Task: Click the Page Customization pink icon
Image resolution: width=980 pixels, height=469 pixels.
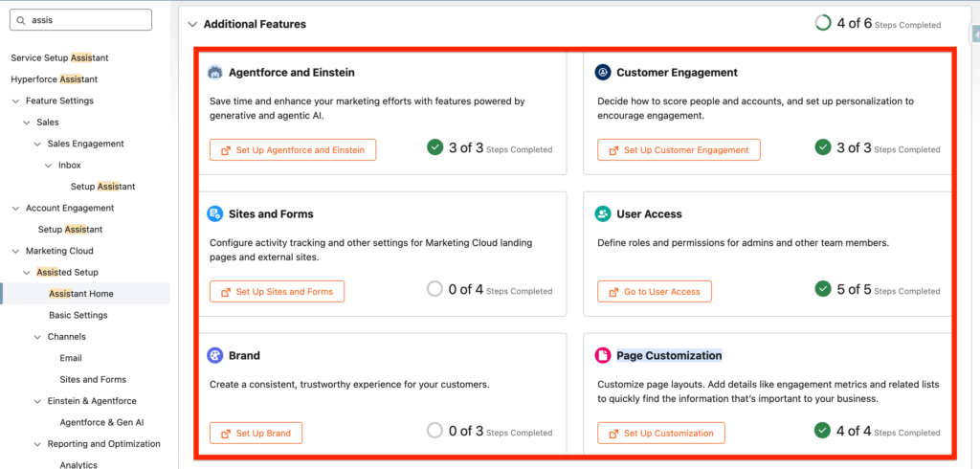Action: pyautogui.click(x=603, y=356)
